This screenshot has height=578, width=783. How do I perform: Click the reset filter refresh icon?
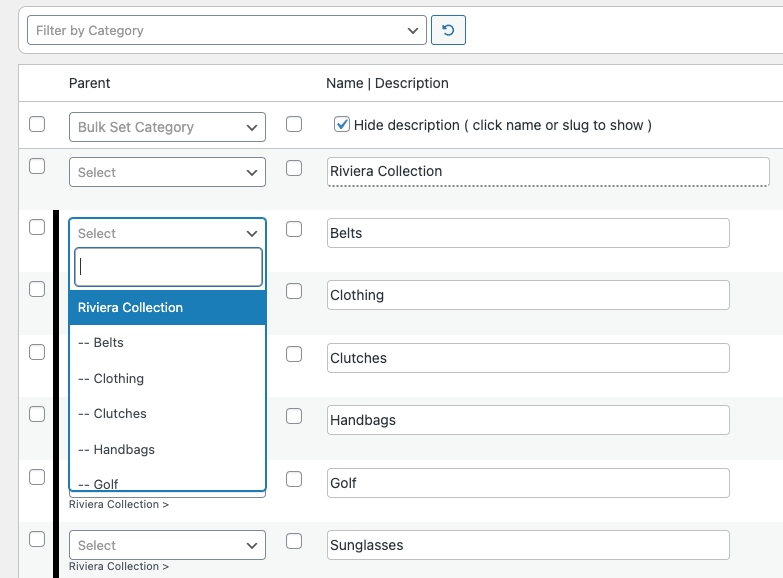click(x=448, y=30)
